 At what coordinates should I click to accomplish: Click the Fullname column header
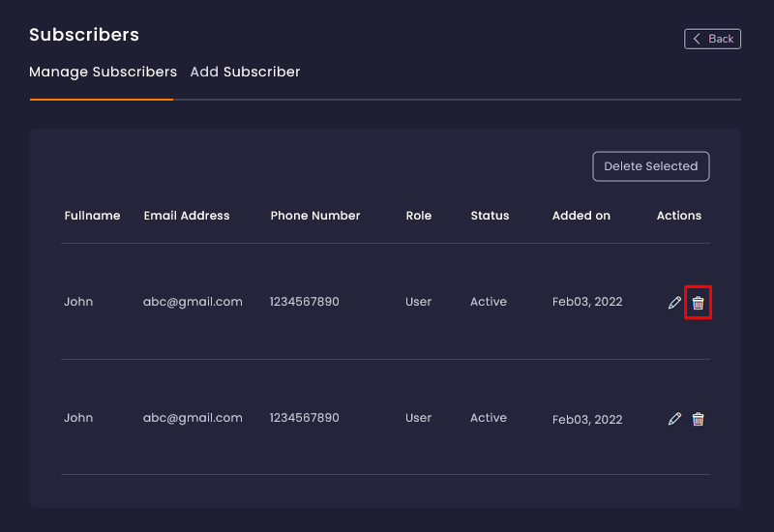pos(92,216)
